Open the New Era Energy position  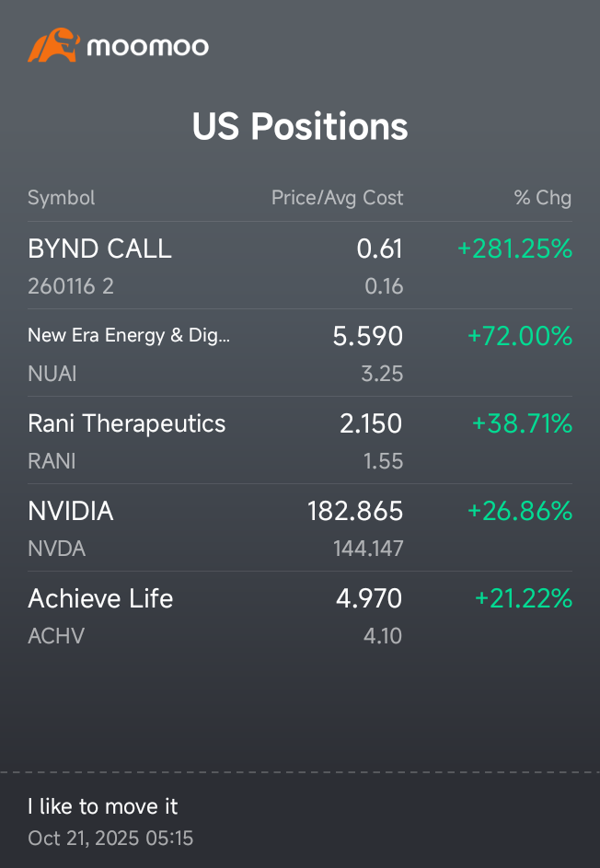click(300, 353)
